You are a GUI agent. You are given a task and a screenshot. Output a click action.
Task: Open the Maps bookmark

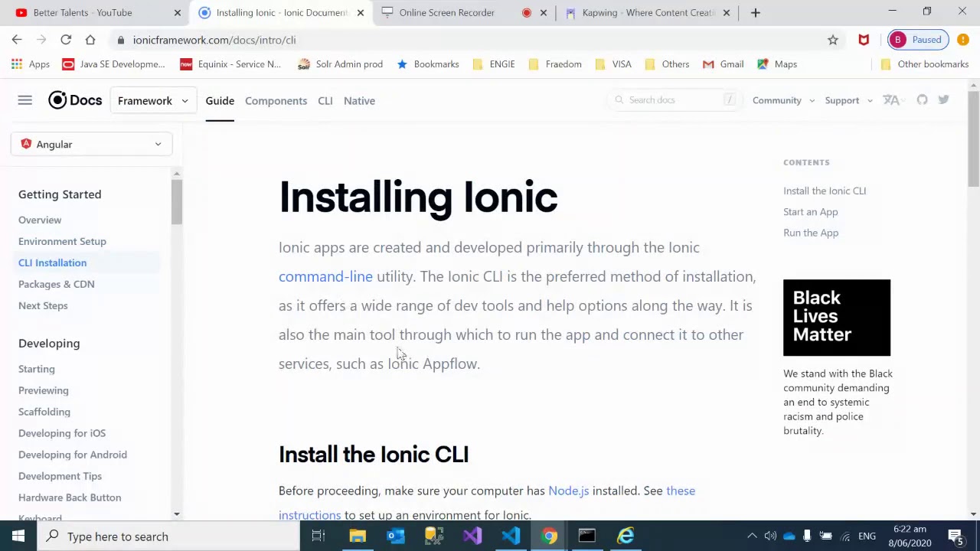pos(777,64)
